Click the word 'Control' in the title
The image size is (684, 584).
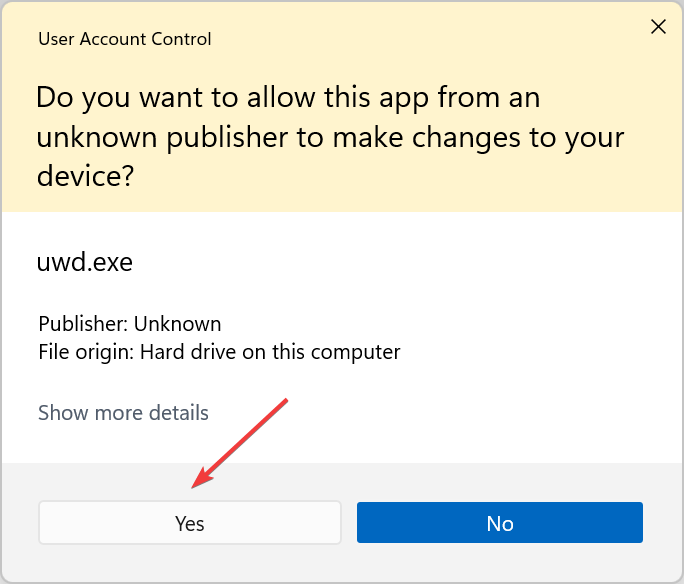[x=181, y=39]
